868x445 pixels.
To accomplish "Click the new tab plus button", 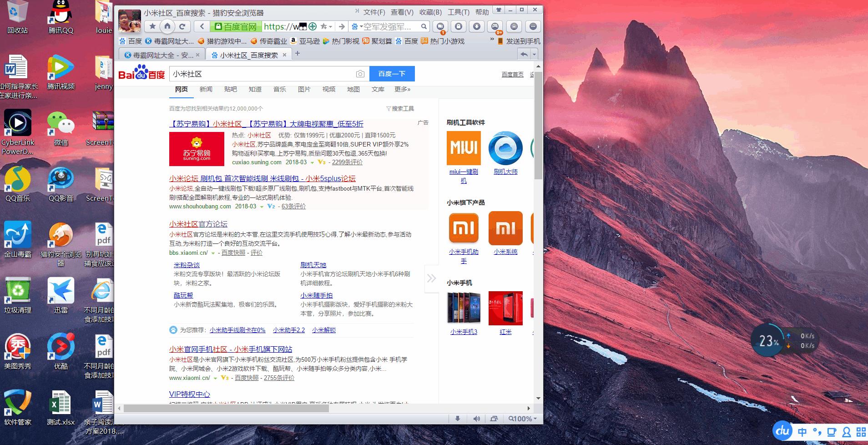I will (x=298, y=54).
